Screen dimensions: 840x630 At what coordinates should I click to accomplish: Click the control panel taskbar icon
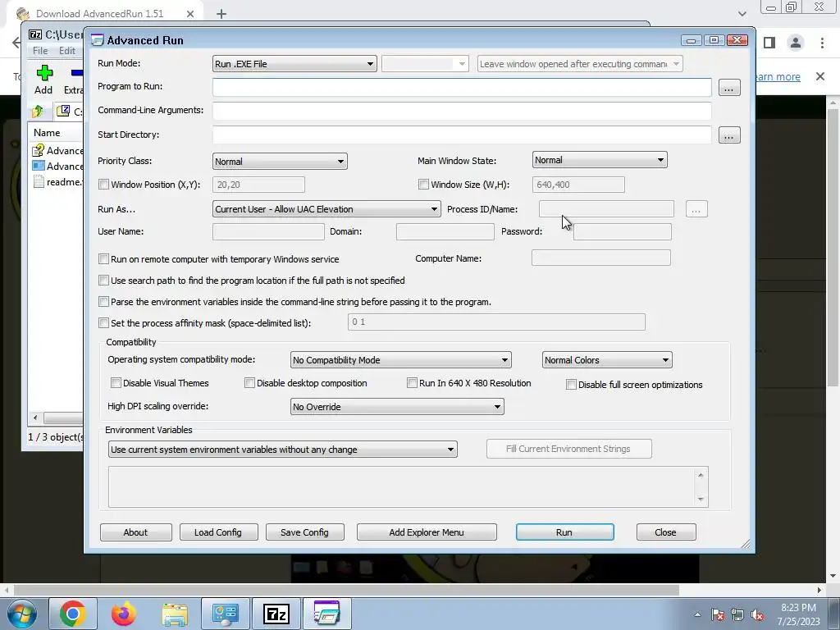tap(225, 614)
